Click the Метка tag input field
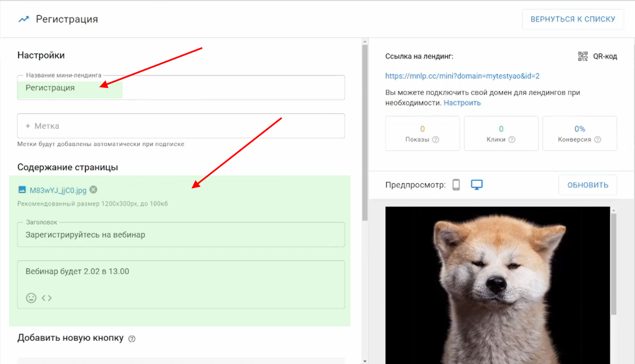635x364 pixels. tap(181, 126)
